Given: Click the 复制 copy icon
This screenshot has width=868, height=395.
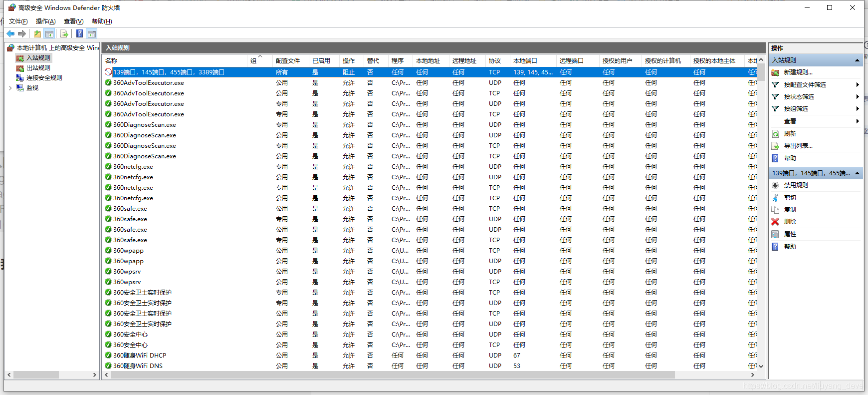Looking at the screenshot, I should pos(775,210).
